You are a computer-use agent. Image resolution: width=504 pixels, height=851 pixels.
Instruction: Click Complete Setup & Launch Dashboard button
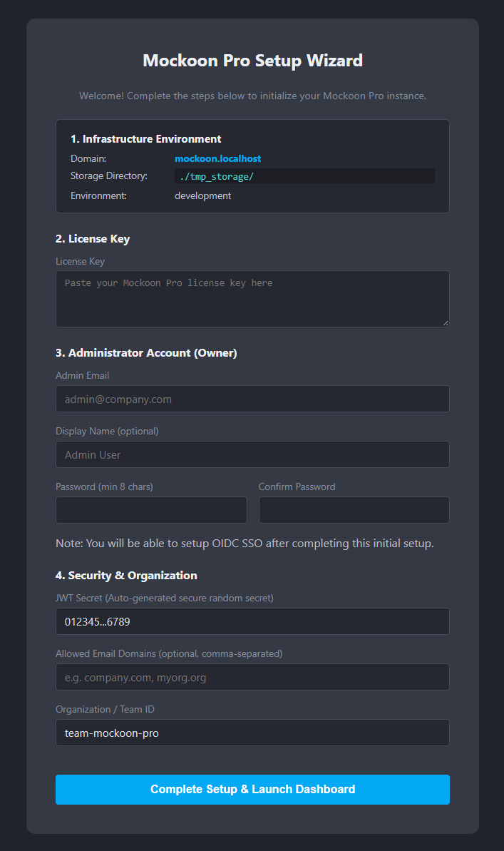tap(252, 789)
